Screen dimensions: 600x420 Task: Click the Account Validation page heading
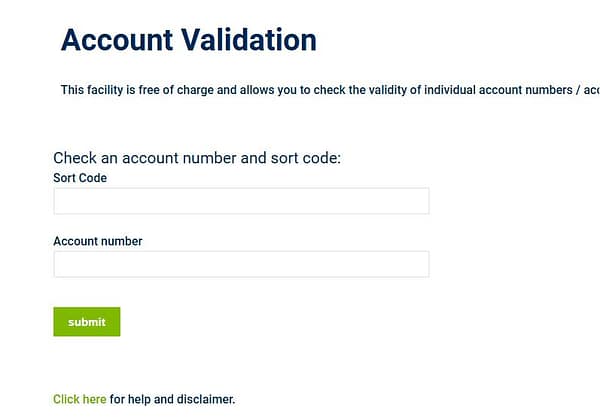pyautogui.click(x=188, y=40)
